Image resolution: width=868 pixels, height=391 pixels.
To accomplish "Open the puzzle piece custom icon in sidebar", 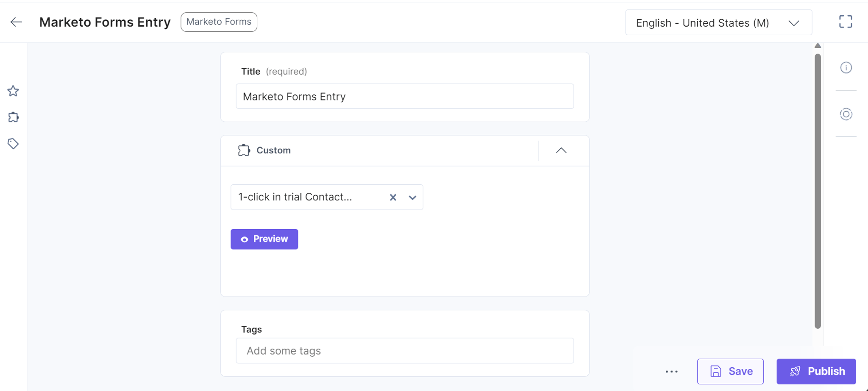I will coord(14,117).
